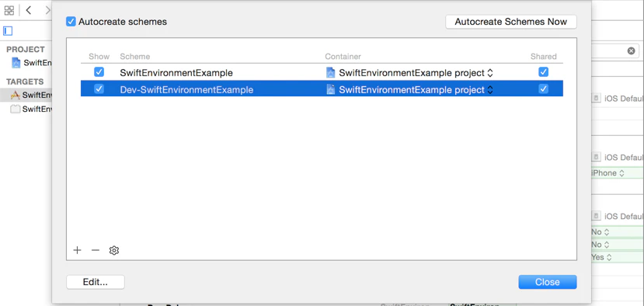Click the grid related-items icon in toolbar
The height and width of the screenshot is (306, 644).
pos(9,10)
